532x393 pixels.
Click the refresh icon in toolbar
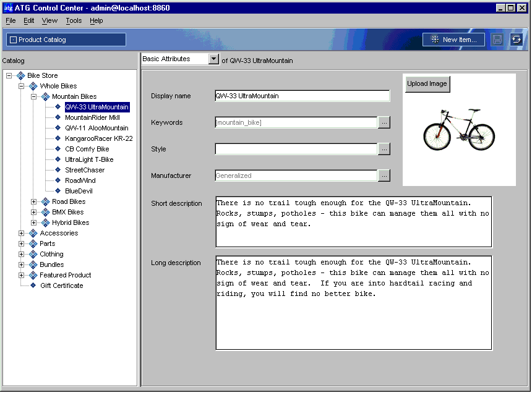coord(517,40)
